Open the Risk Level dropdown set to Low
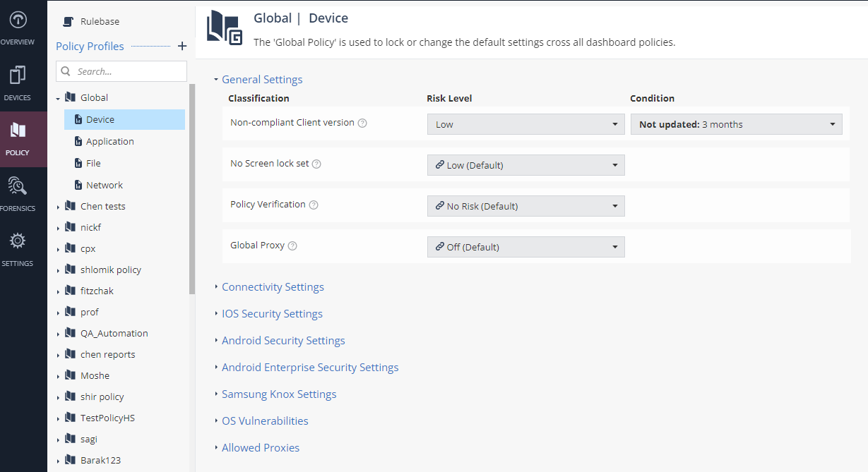 point(525,123)
